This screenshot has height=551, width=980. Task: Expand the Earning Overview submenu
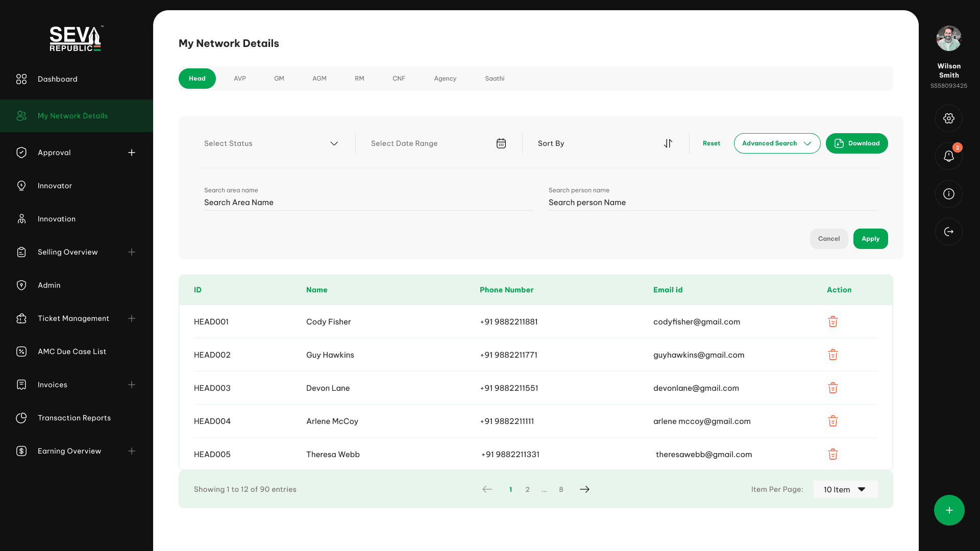pos(132,451)
